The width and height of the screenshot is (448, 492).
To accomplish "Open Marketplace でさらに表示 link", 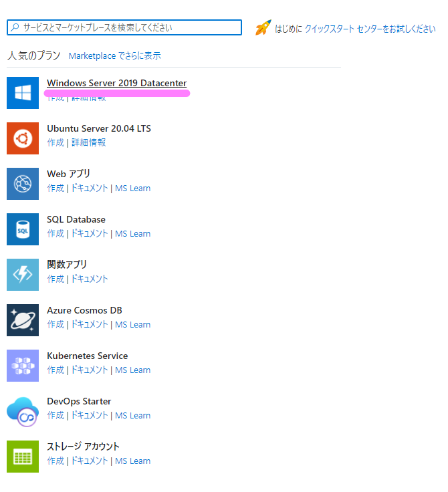I will [114, 56].
